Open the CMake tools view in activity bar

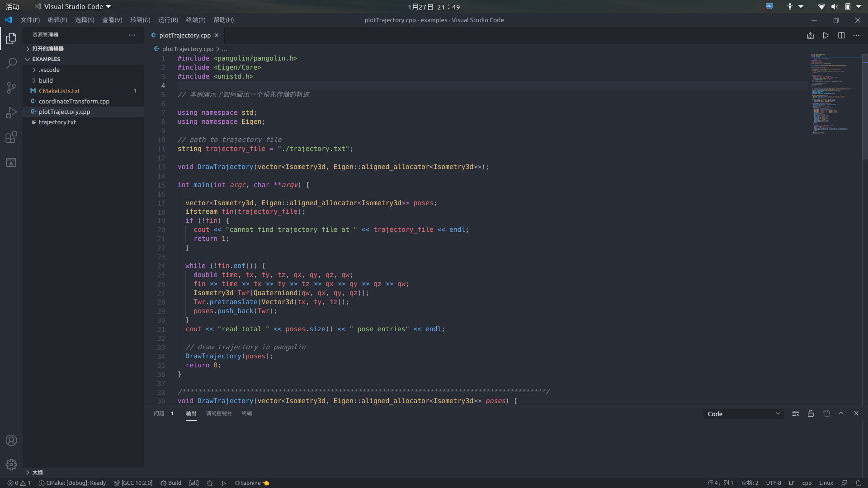[x=11, y=162]
